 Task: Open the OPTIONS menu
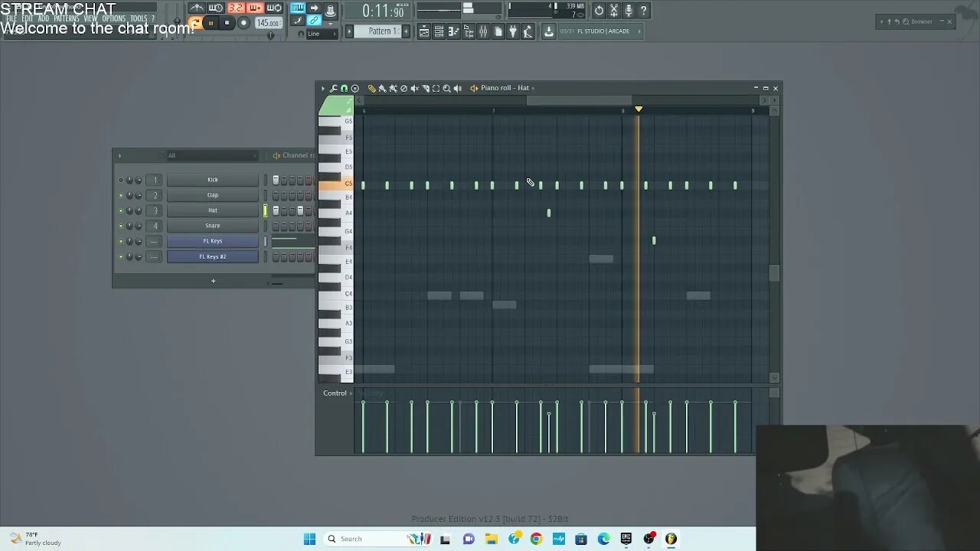point(113,18)
